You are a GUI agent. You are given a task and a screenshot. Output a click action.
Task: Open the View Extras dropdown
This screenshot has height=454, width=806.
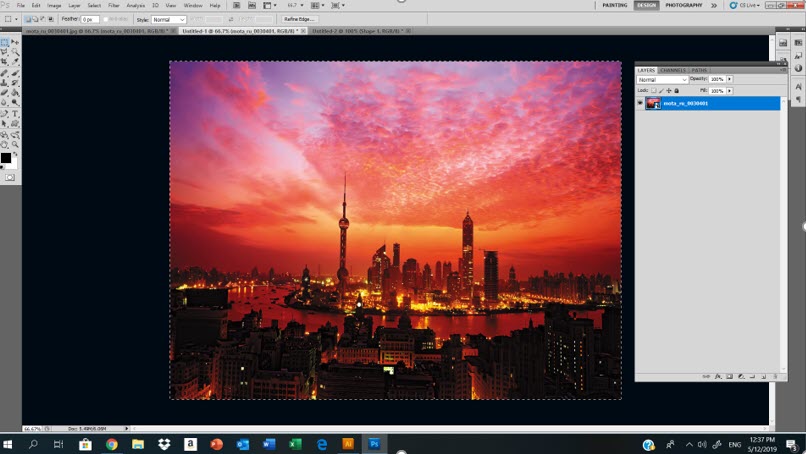tap(270, 5)
